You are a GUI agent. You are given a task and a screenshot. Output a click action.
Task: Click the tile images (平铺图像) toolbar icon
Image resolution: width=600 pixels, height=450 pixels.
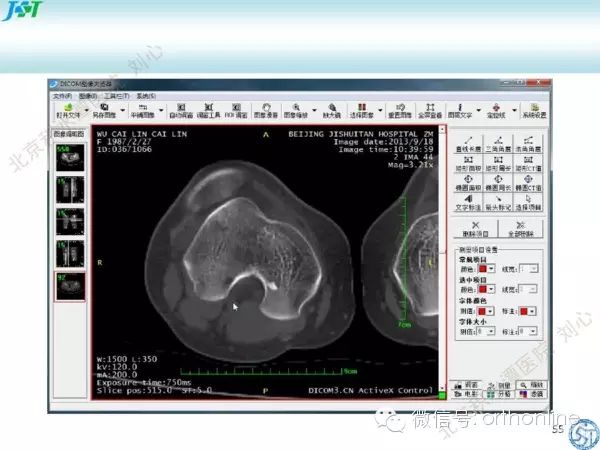pyautogui.click(x=143, y=110)
